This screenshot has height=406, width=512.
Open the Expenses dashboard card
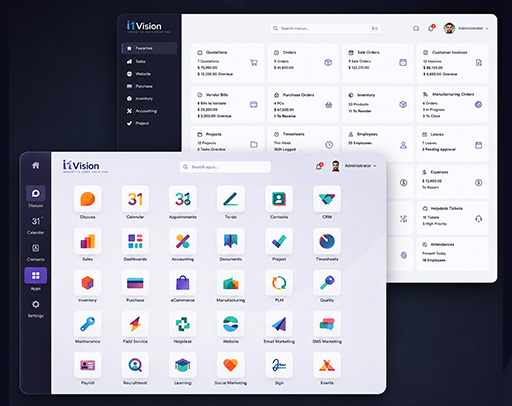tap(452, 181)
